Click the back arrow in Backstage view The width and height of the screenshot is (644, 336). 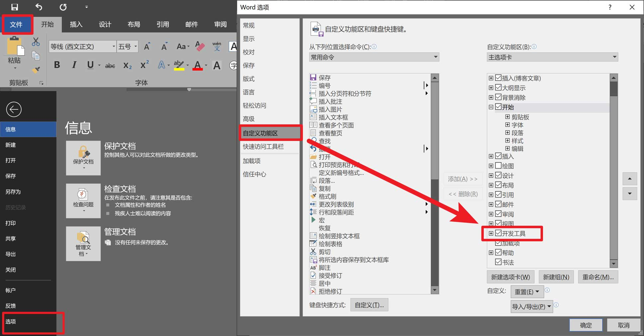coord(14,109)
